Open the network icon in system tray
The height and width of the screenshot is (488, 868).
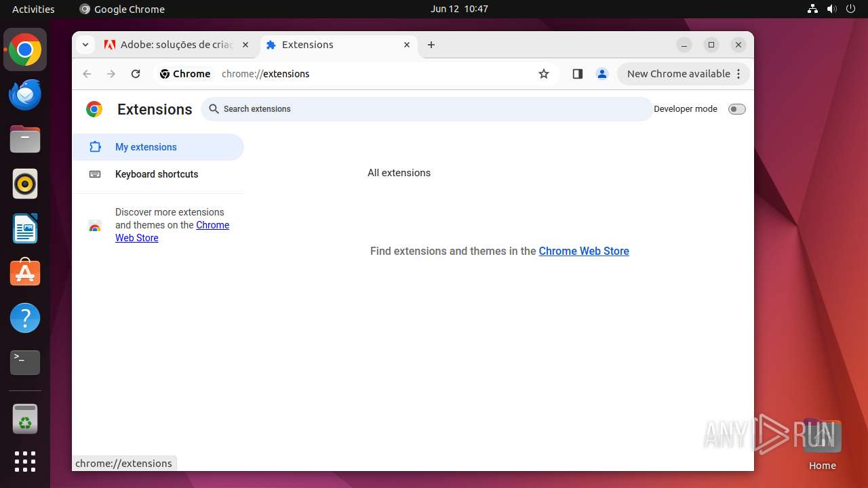pyautogui.click(x=812, y=9)
